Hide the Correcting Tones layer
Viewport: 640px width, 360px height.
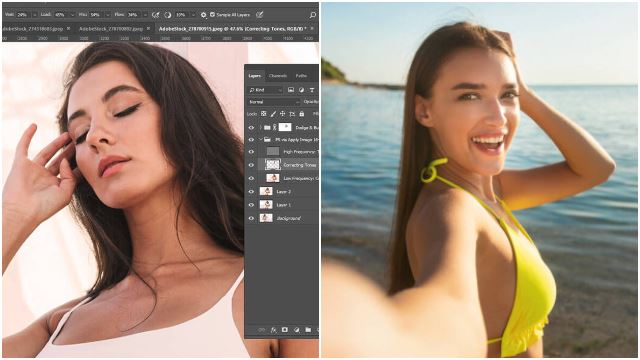pyautogui.click(x=251, y=165)
